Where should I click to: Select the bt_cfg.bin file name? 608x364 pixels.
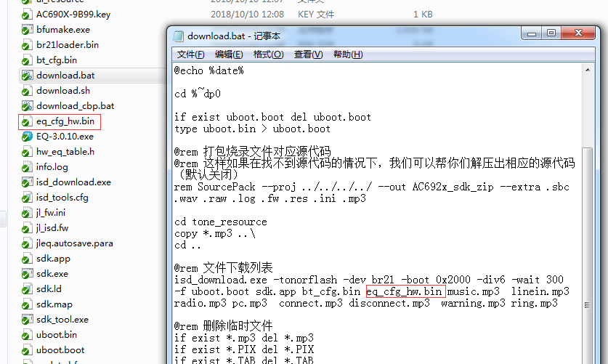(x=57, y=60)
